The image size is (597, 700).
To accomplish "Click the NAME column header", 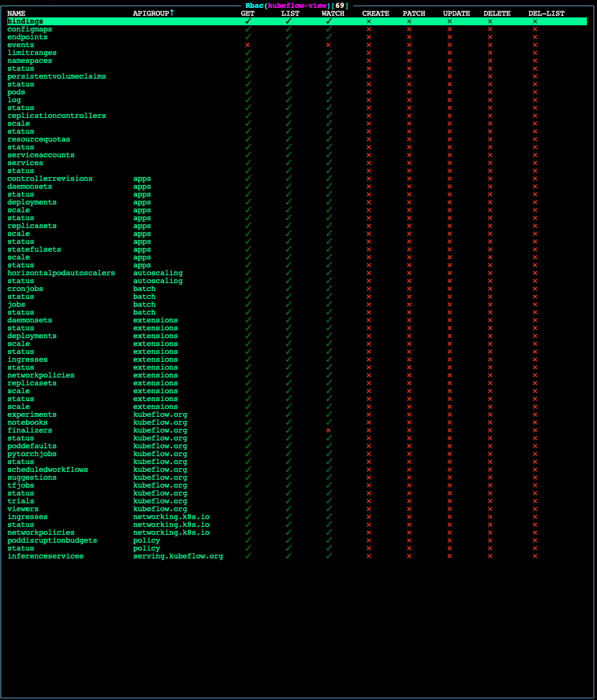I will pyautogui.click(x=16, y=13).
